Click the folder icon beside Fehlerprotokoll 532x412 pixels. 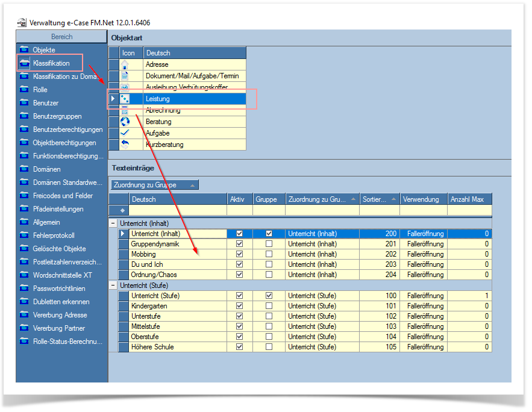pyautogui.click(x=24, y=236)
